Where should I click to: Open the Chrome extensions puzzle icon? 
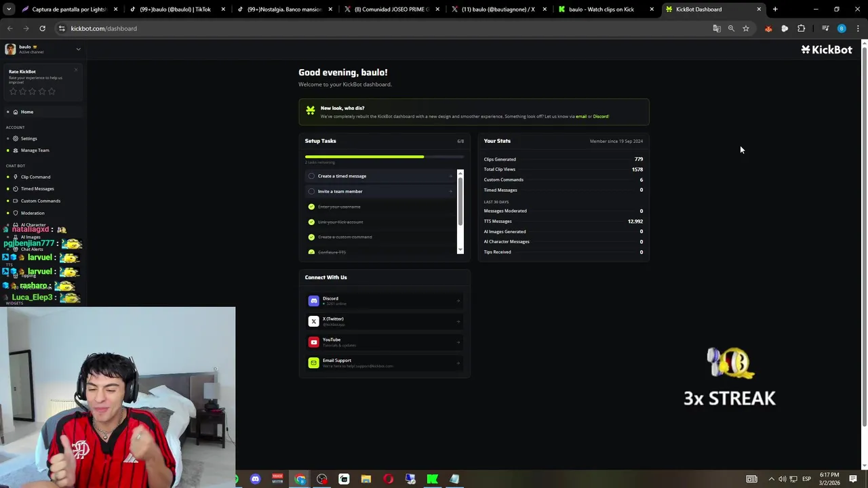pyautogui.click(x=802, y=28)
